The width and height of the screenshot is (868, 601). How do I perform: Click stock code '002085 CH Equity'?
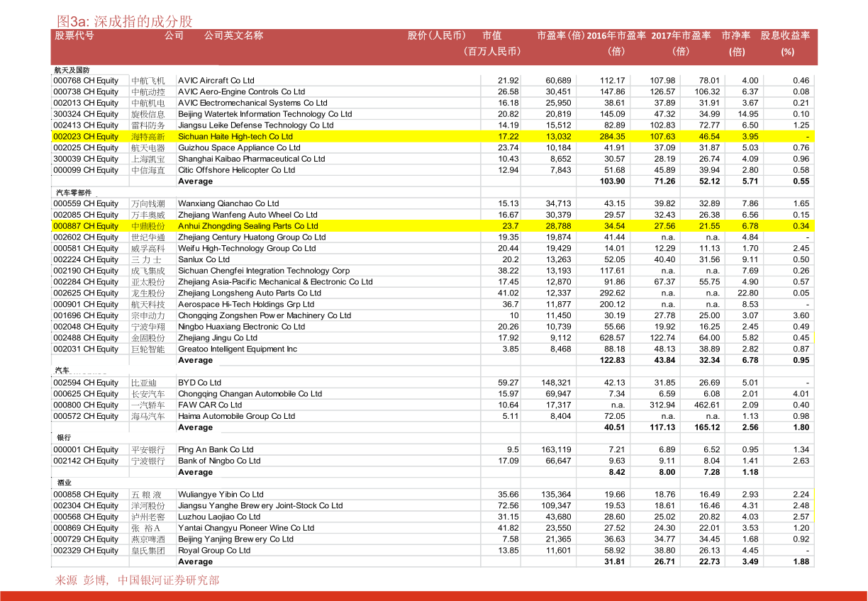86,215
